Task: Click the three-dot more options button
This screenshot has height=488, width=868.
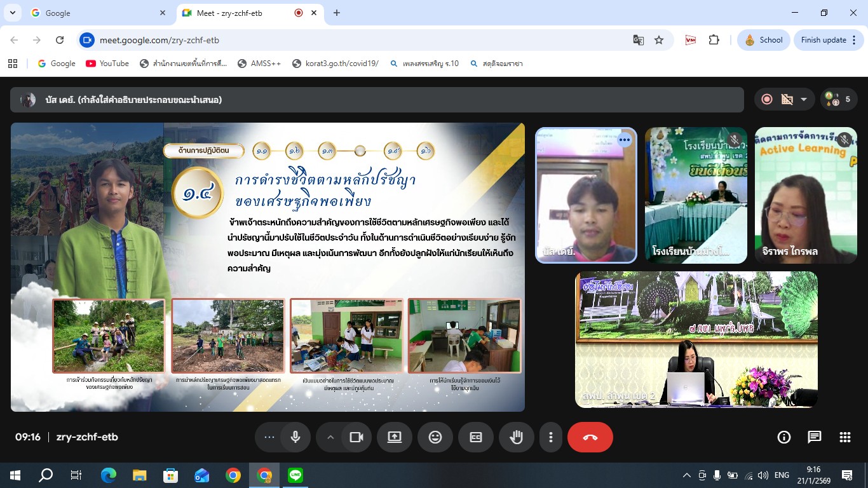Action: [550, 437]
